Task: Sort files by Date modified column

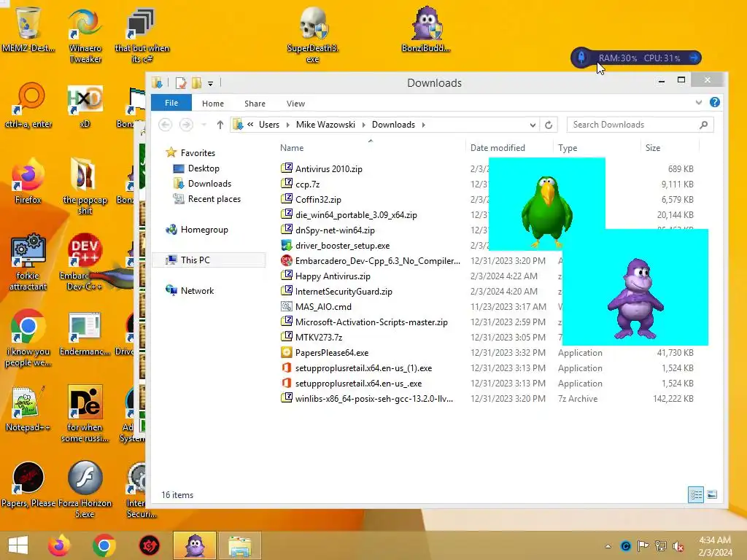Action: tap(498, 148)
